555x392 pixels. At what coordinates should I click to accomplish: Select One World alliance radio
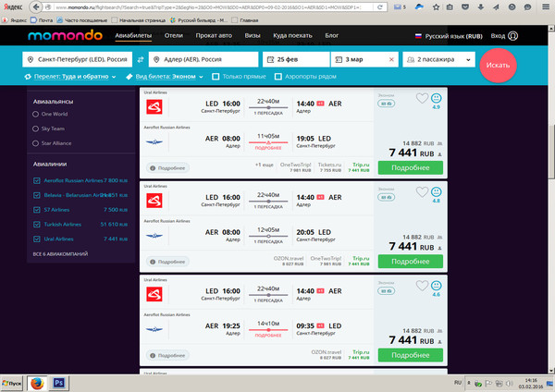click(x=35, y=114)
